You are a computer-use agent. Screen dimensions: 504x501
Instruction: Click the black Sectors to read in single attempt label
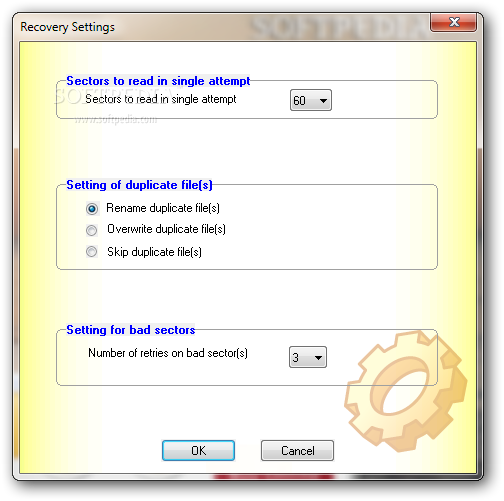[x=161, y=99]
